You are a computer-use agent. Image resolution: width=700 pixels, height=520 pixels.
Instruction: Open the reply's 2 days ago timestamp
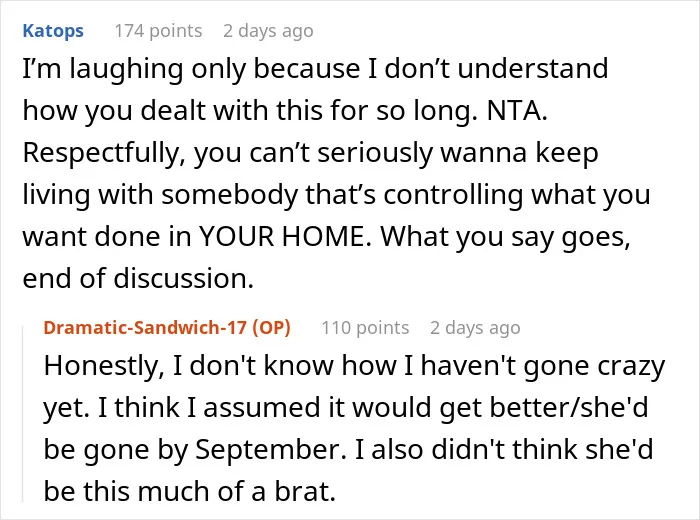(475, 328)
